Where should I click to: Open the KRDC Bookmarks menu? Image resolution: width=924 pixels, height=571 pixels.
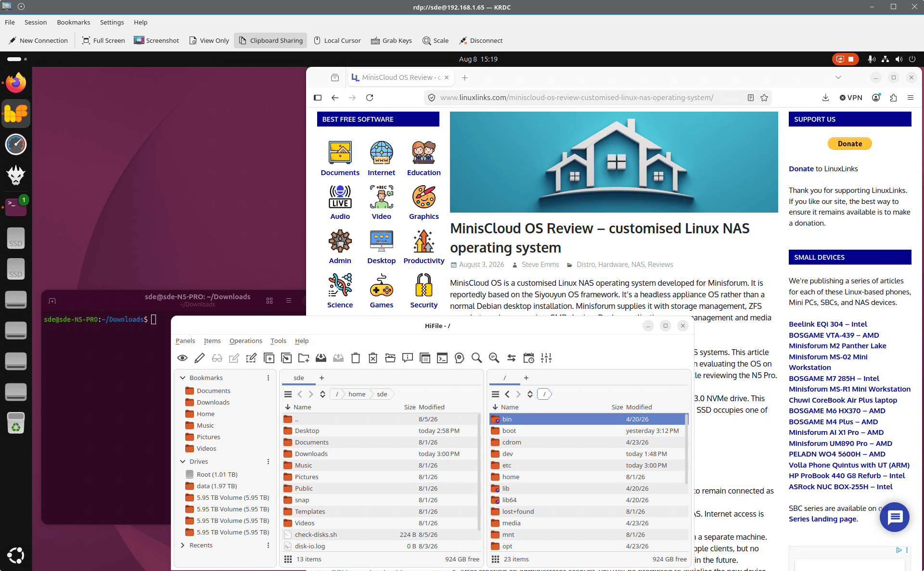pos(73,22)
